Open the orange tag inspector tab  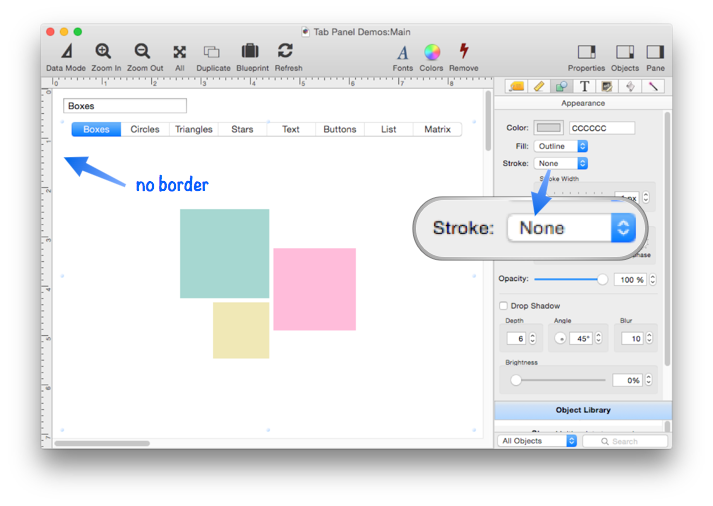point(517,86)
